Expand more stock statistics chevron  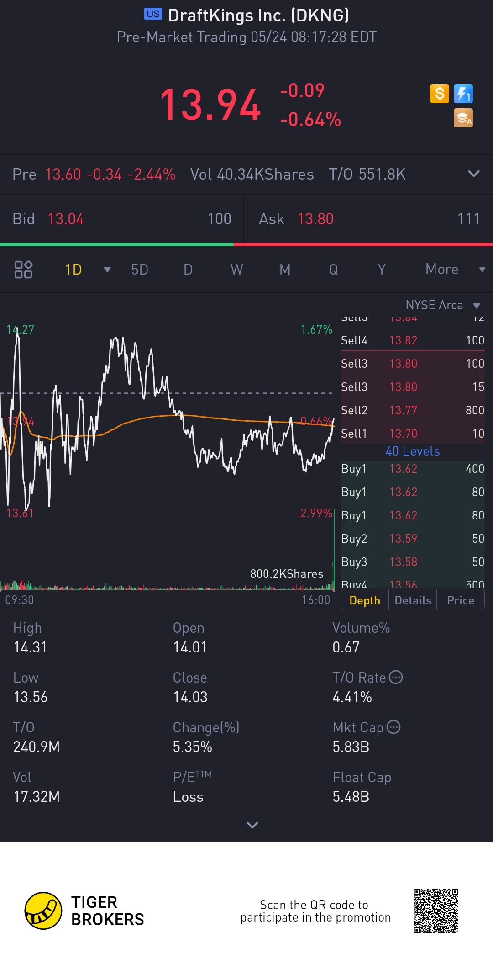(x=252, y=825)
